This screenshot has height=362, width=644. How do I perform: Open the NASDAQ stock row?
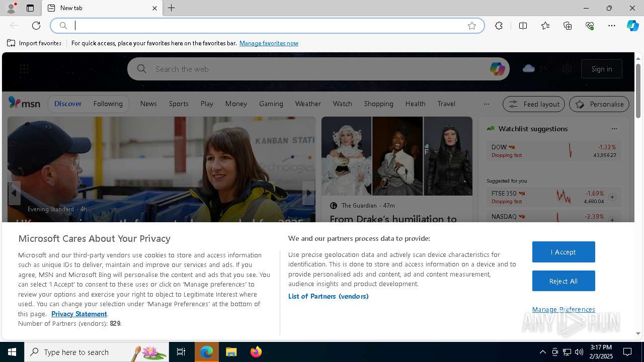click(x=553, y=217)
